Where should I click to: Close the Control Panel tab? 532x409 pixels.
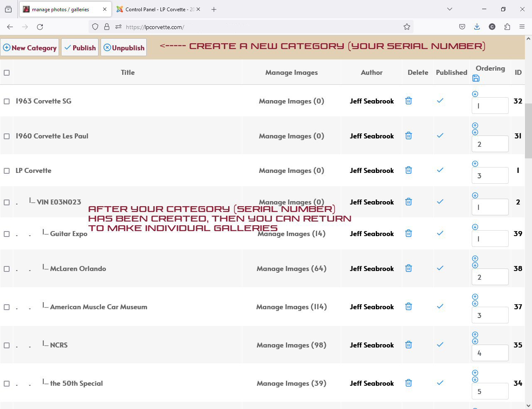point(198,9)
